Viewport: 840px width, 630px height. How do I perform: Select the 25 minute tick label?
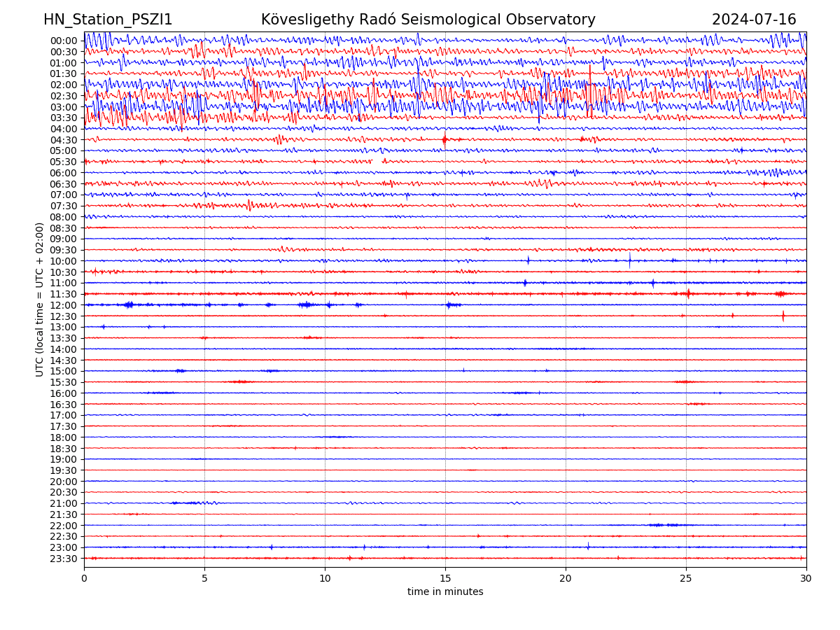[x=686, y=579]
